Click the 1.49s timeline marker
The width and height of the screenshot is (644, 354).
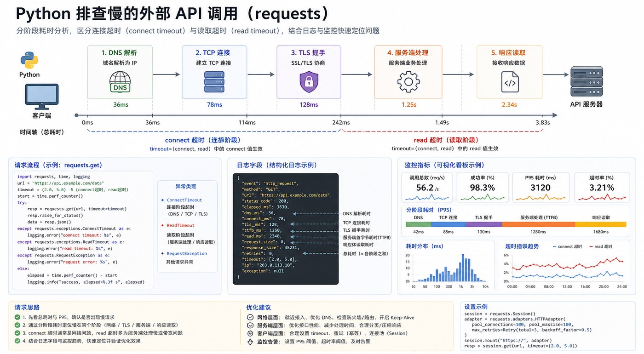[x=442, y=122]
